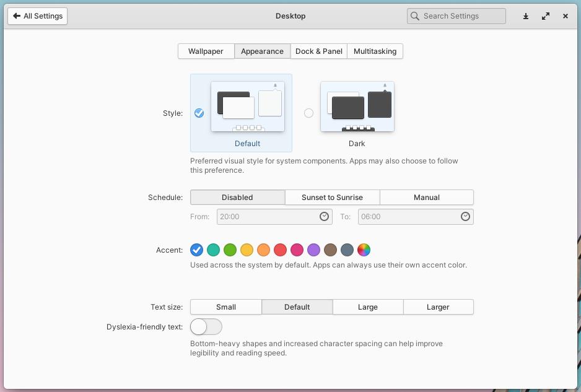Choose the Larger text size
Viewport: 581px width, 392px height.
pyautogui.click(x=438, y=307)
